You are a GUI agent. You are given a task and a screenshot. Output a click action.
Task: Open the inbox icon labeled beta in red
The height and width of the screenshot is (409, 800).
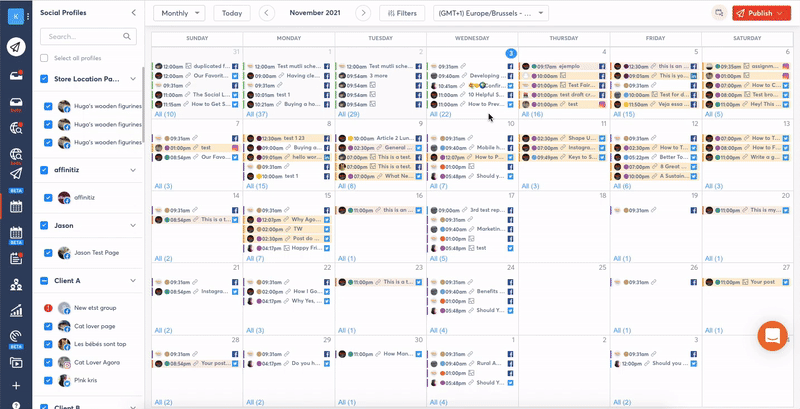16,103
